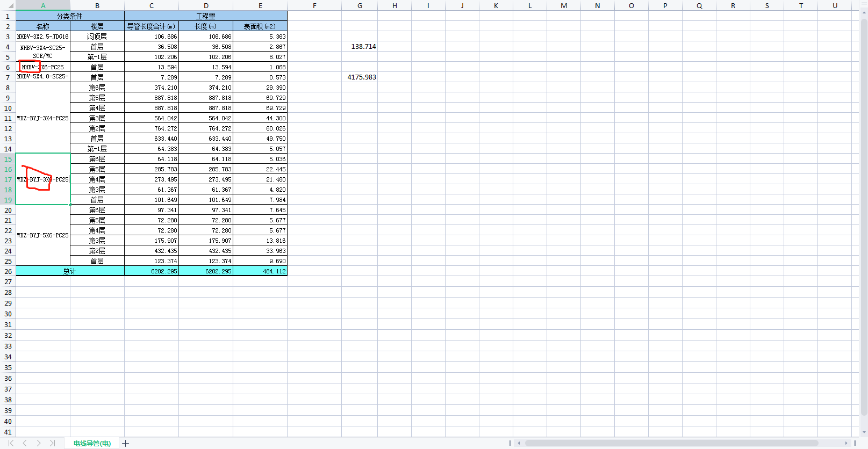Select the cell showing 29.390

coord(260,88)
